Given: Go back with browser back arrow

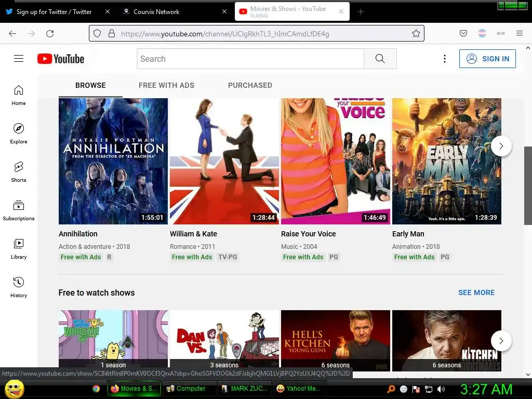Looking at the screenshot, I should [x=12, y=34].
